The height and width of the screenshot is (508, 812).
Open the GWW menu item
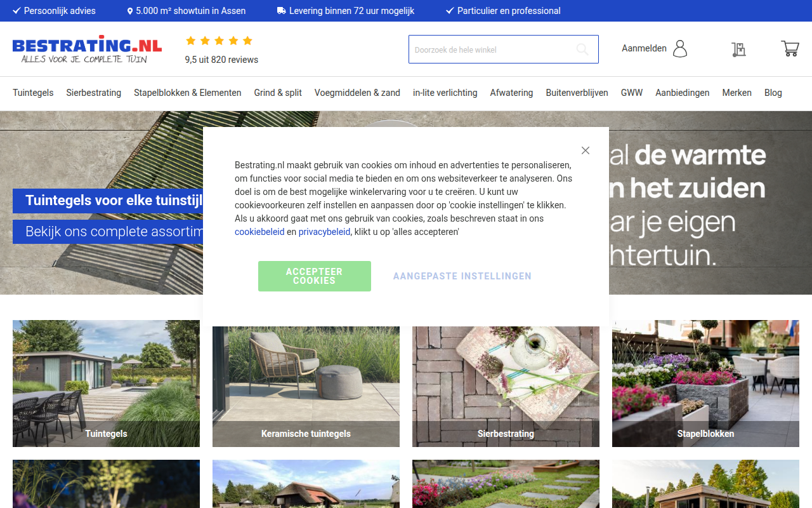[x=632, y=93]
